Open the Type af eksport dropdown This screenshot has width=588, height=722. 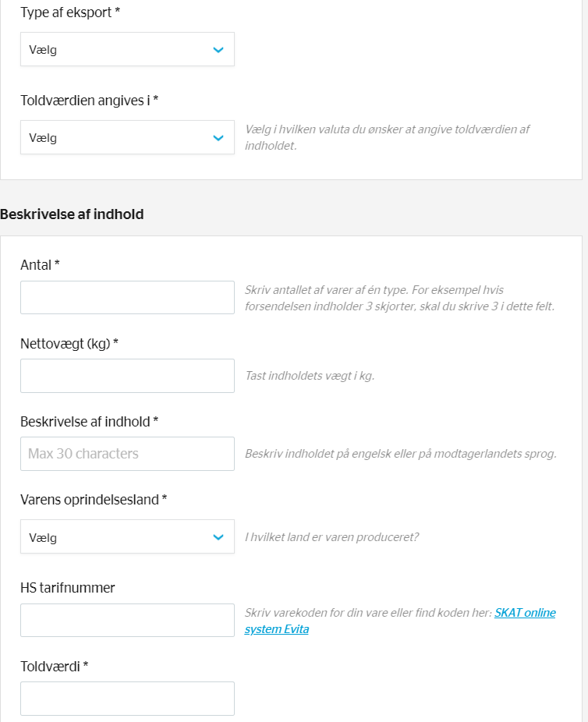click(127, 49)
